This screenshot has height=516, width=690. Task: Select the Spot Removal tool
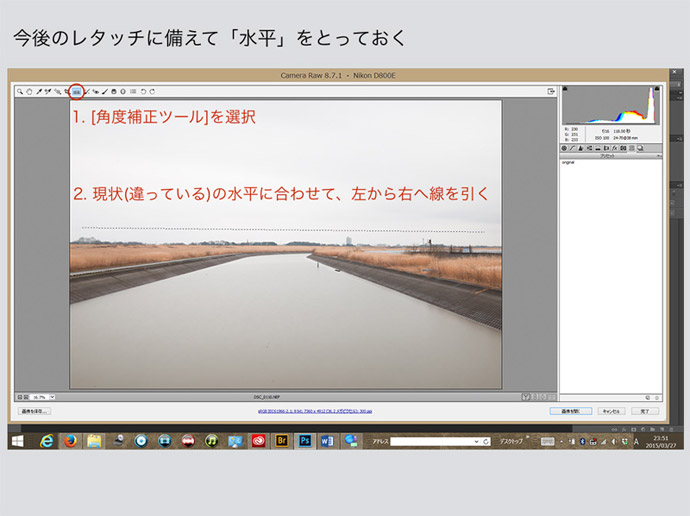tap(87, 91)
